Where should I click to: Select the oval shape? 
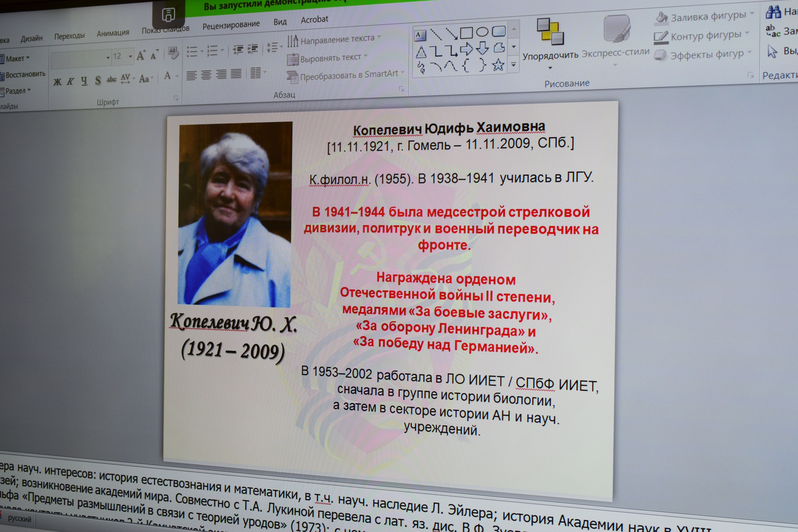tap(482, 32)
